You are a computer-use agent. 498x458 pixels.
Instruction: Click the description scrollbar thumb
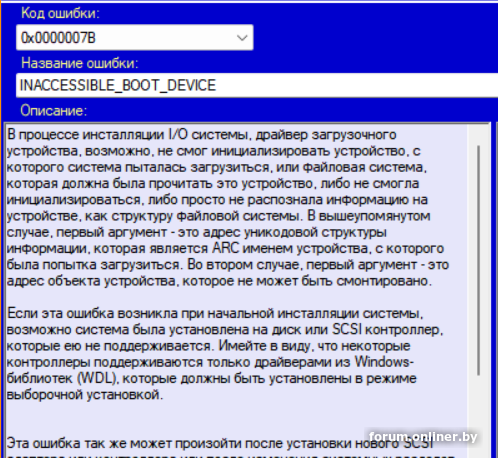pos(479,260)
